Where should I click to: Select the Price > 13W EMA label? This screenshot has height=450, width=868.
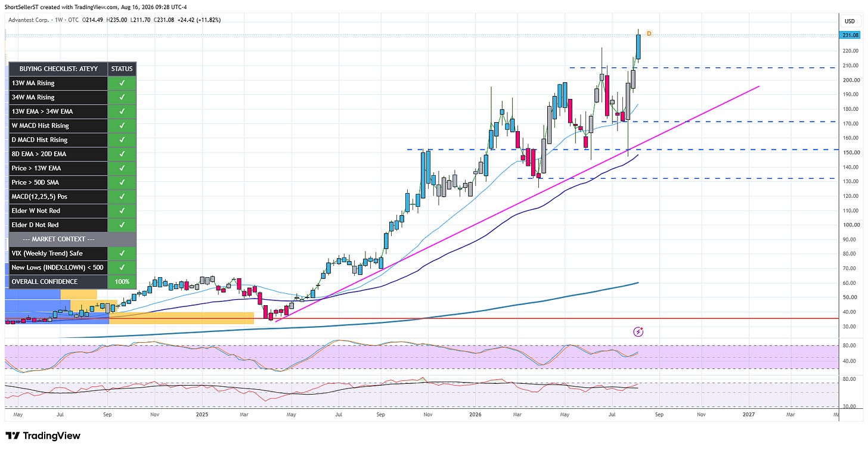36,168
